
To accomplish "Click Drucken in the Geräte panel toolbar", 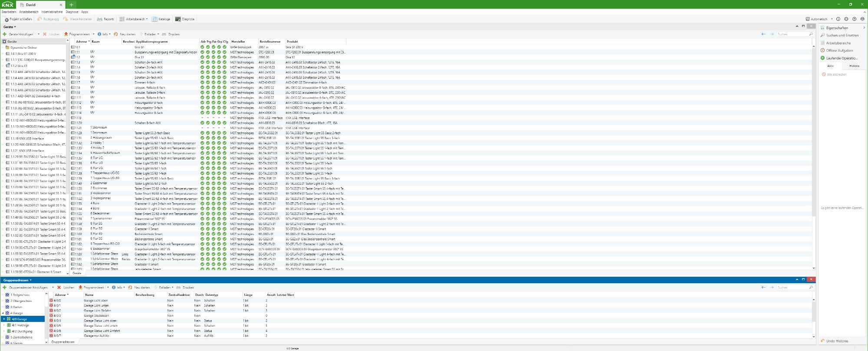I will coord(171,34).
